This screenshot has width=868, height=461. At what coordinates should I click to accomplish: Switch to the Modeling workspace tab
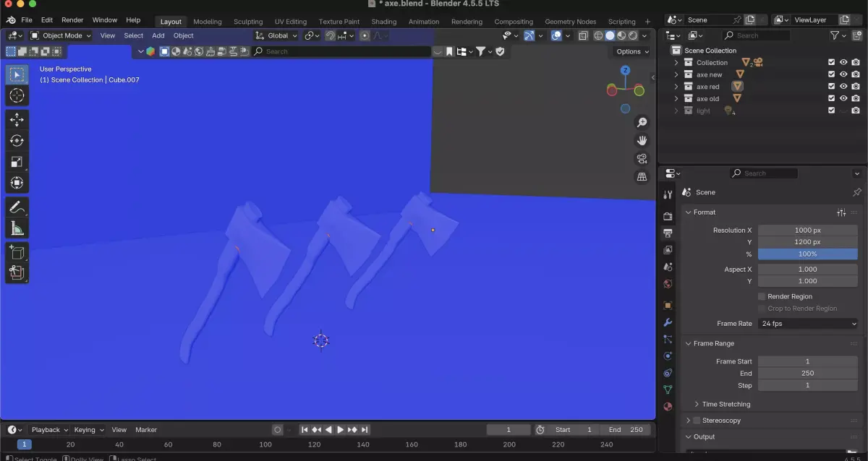pos(208,22)
